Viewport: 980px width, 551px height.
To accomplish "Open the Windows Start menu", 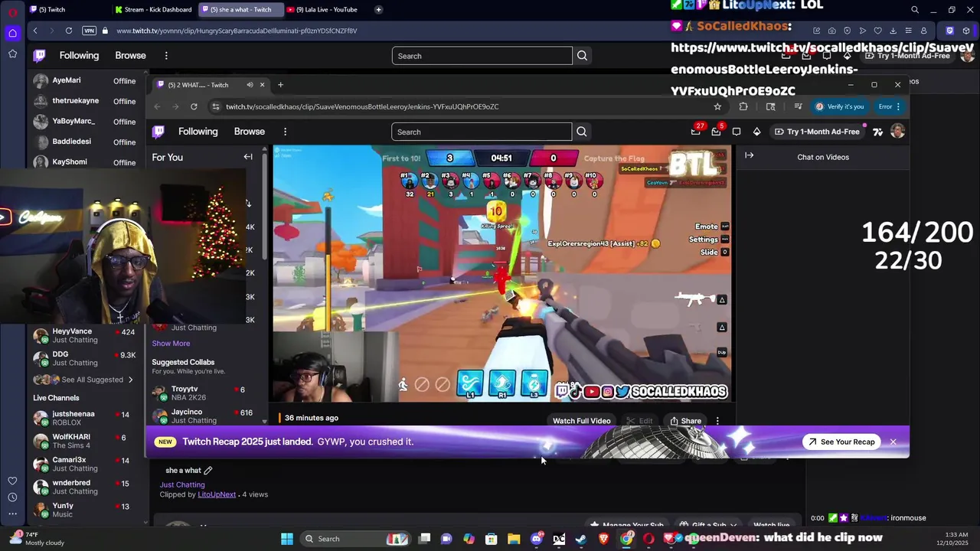I will click(287, 539).
